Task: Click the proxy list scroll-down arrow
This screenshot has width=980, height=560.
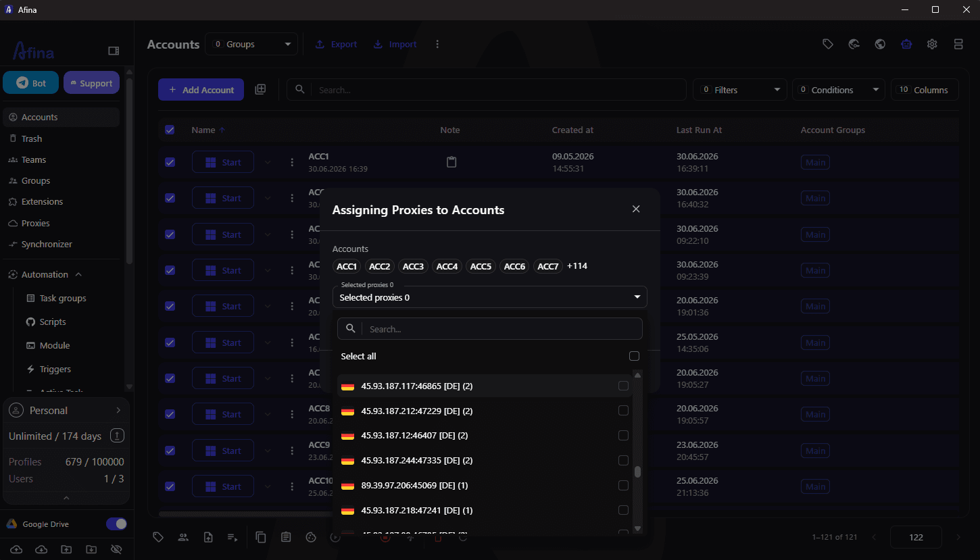Action: click(x=637, y=528)
